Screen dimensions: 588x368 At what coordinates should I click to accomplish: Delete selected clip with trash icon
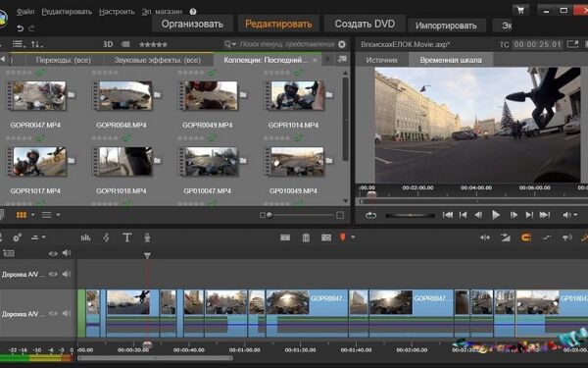point(306,237)
